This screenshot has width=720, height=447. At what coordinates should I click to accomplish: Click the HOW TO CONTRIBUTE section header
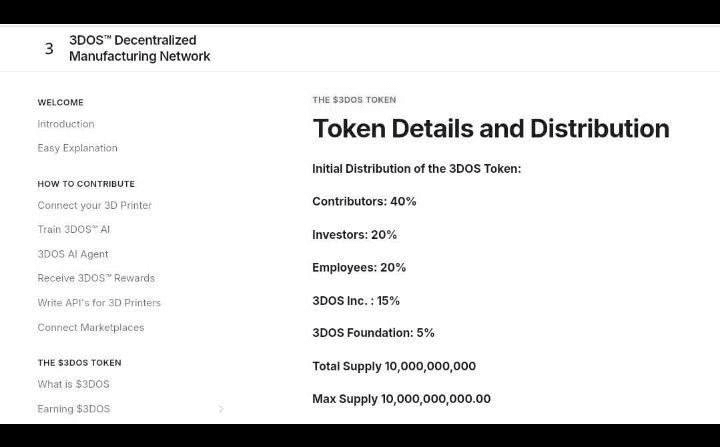click(x=86, y=184)
